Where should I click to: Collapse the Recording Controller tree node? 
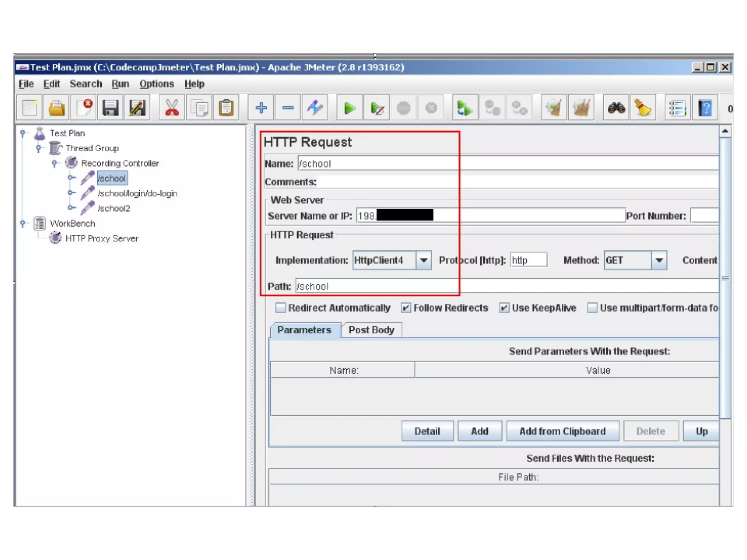click(x=54, y=163)
